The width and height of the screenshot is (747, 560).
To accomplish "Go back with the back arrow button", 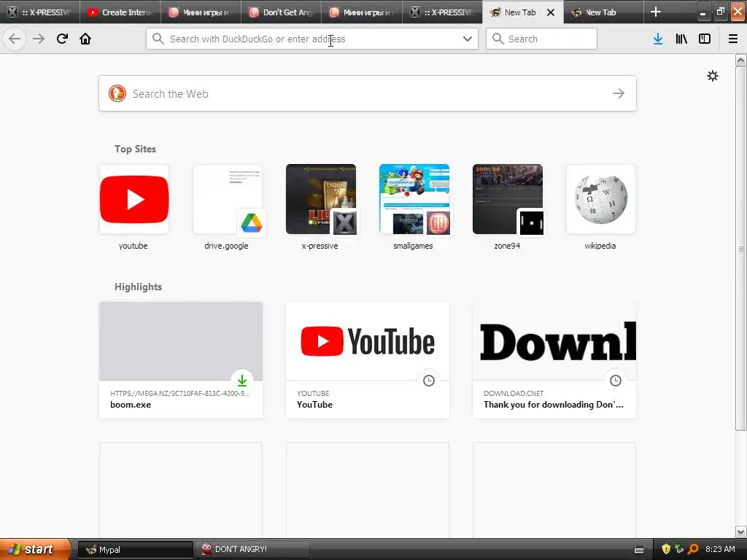I will pyautogui.click(x=15, y=39).
